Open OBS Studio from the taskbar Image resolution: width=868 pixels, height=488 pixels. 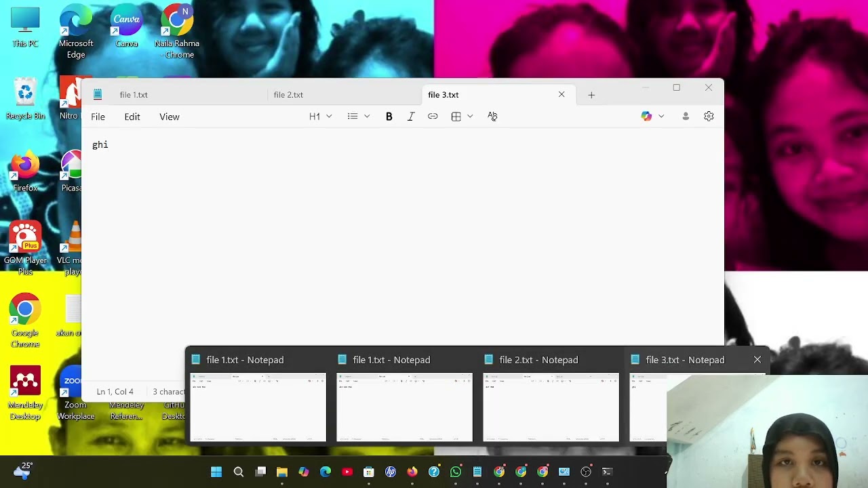coord(586,472)
